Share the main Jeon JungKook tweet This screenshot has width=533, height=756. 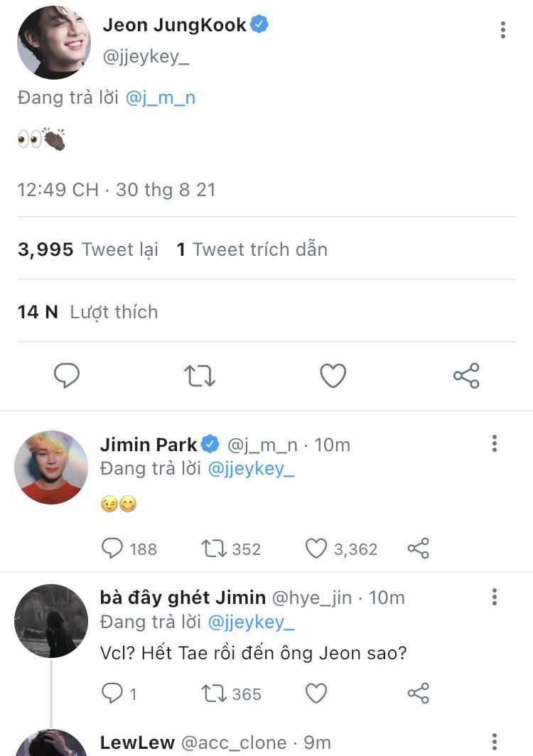[x=466, y=376]
